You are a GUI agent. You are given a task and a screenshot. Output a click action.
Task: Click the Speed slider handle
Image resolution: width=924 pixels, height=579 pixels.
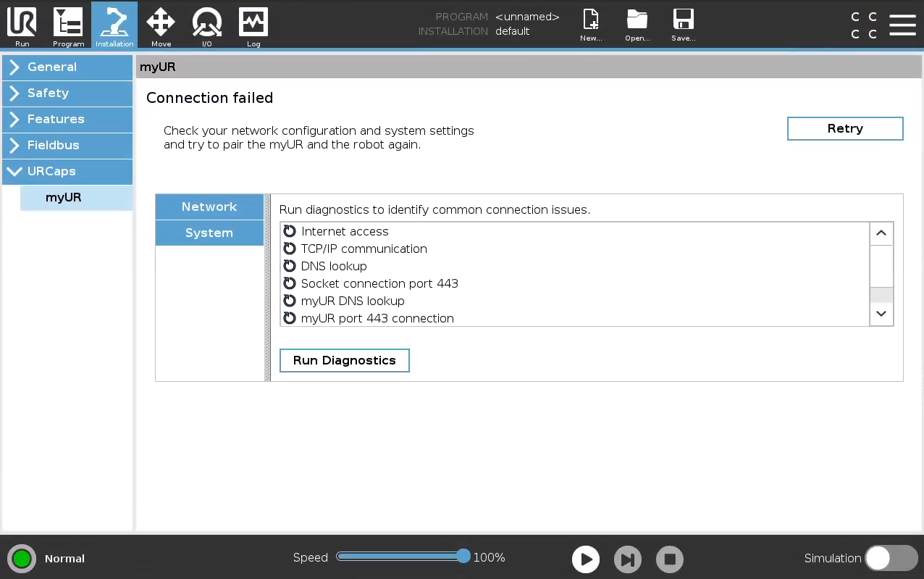pos(463,557)
